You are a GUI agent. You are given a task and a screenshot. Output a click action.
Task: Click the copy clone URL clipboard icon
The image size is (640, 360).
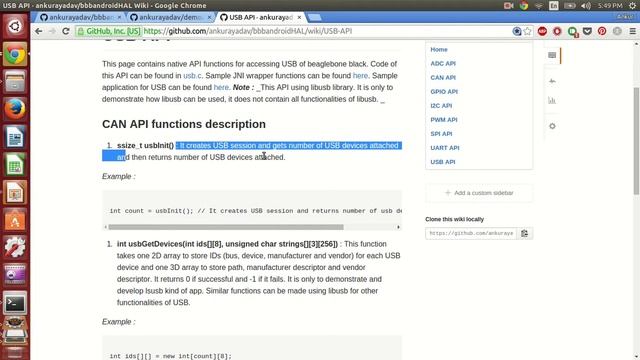point(524,233)
